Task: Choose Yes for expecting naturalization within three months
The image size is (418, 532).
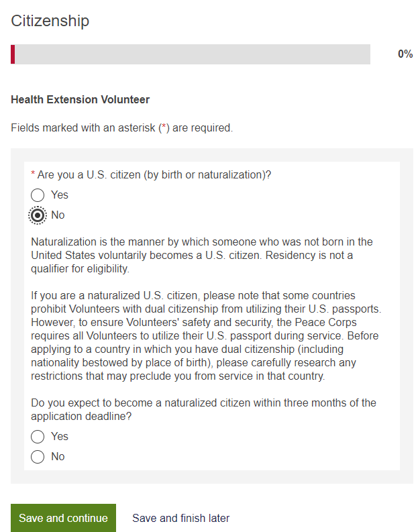Action: [x=38, y=437]
